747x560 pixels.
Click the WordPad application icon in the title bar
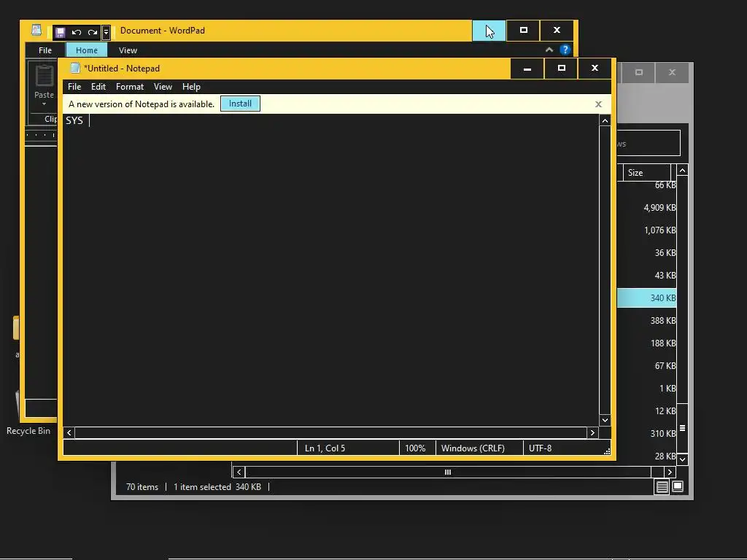36,30
